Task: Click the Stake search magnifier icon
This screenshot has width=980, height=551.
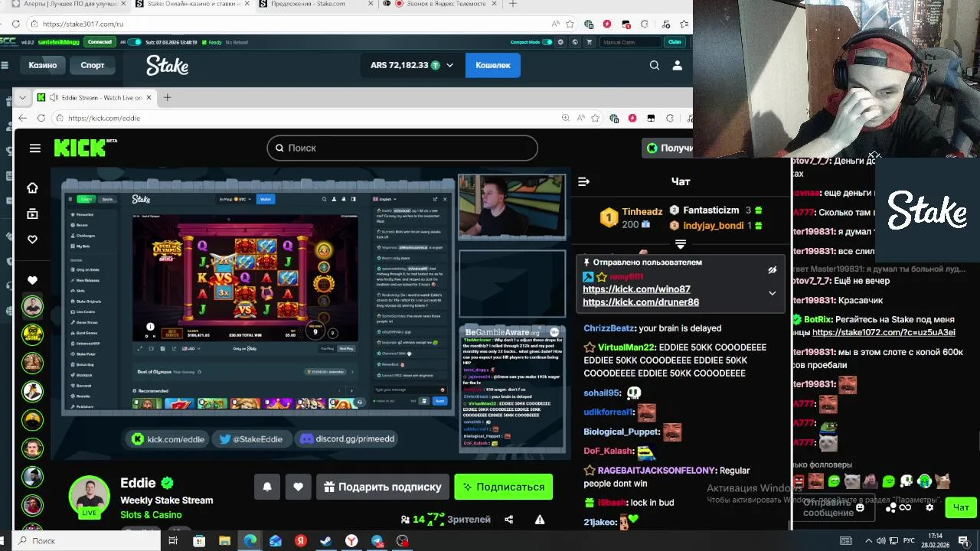Action: tap(655, 66)
